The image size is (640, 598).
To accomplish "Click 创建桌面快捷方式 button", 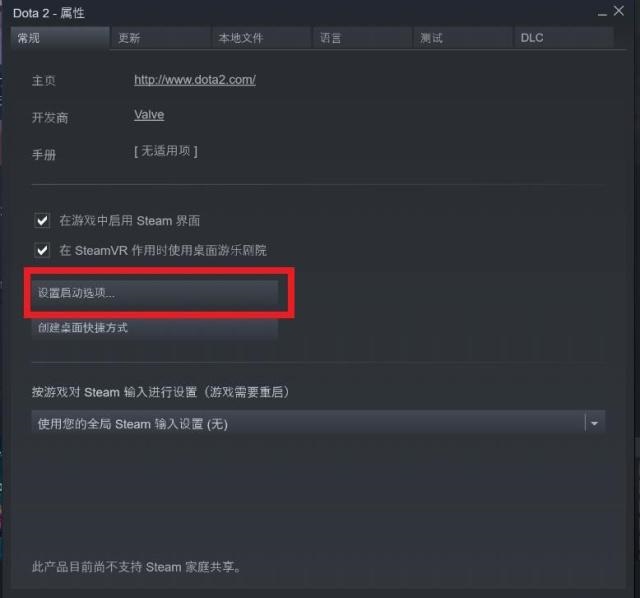I will (x=155, y=327).
